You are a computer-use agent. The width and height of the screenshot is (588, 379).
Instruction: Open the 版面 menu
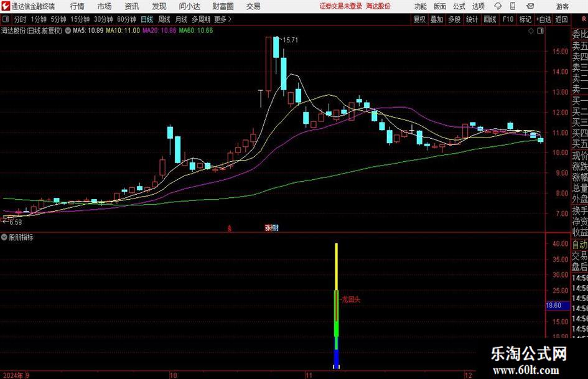[440, 6]
